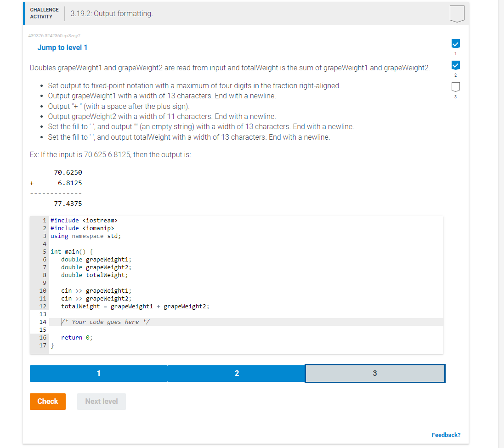Click the 'Set the fill to '-'' bullet
504x448 pixels.
[x=201, y=127]
